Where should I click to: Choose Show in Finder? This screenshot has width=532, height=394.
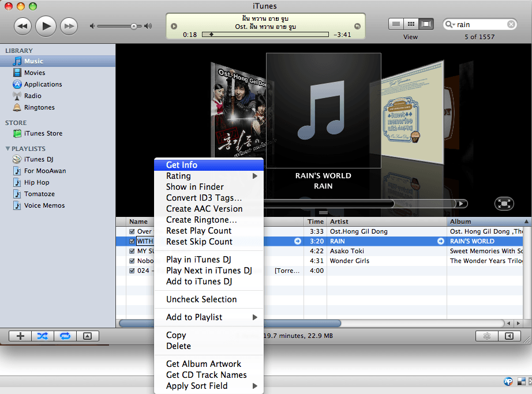coord(209,187)
